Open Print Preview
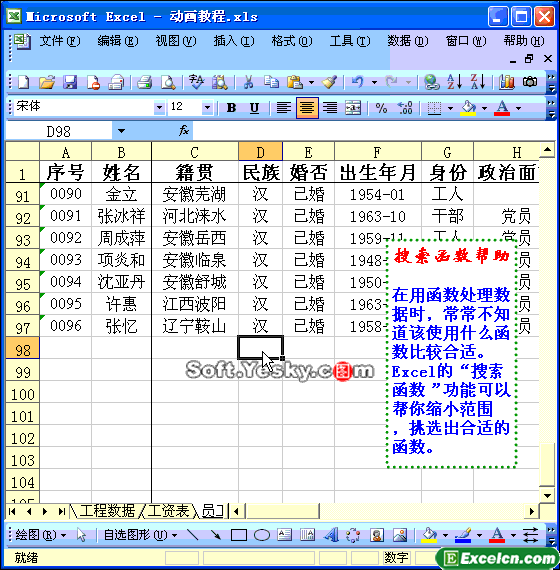The width and height of the screenshot is (560, 570). tap(168, 82)
